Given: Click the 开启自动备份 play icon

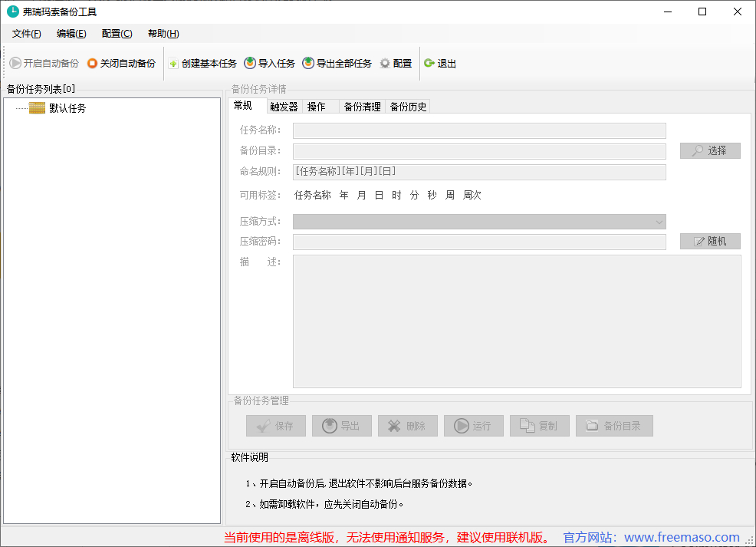Looking at the screenshot, I should click(x=15, y=63).
